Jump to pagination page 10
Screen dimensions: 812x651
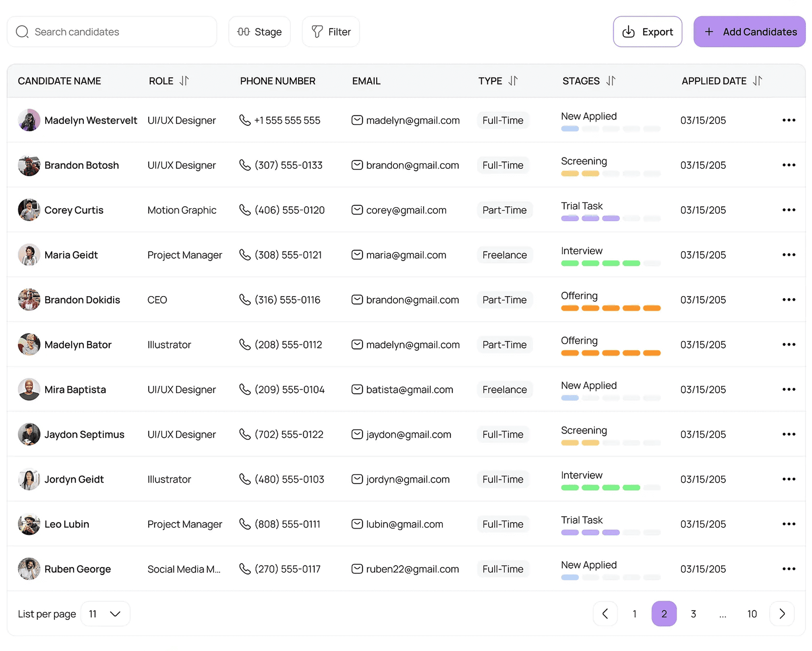[752, 614]
